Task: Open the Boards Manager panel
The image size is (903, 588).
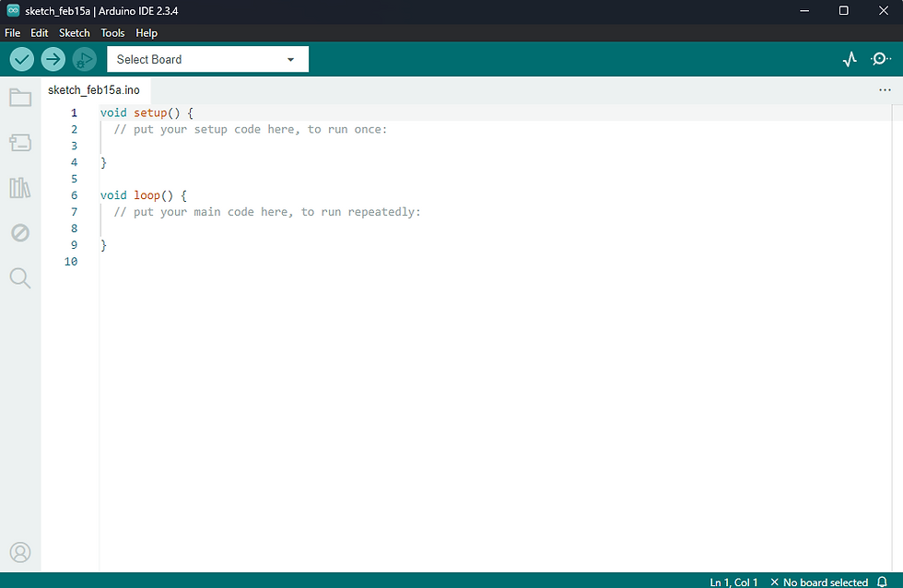Action: point(20,142)
